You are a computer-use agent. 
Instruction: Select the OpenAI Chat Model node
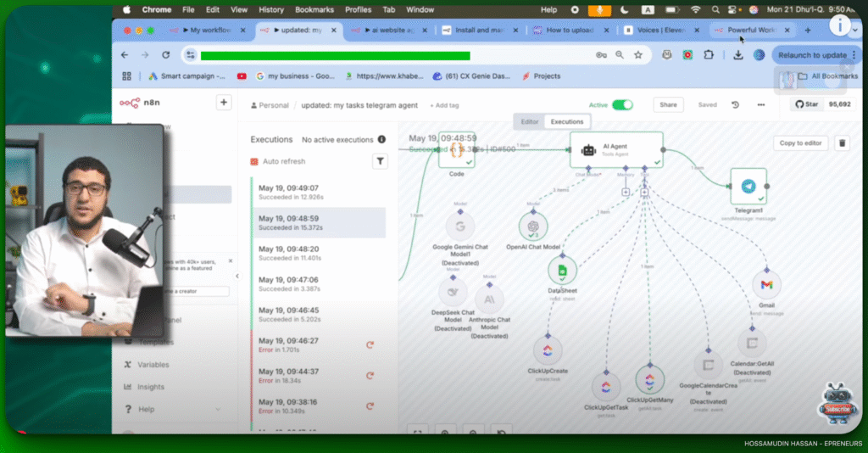tap(533, 226)
